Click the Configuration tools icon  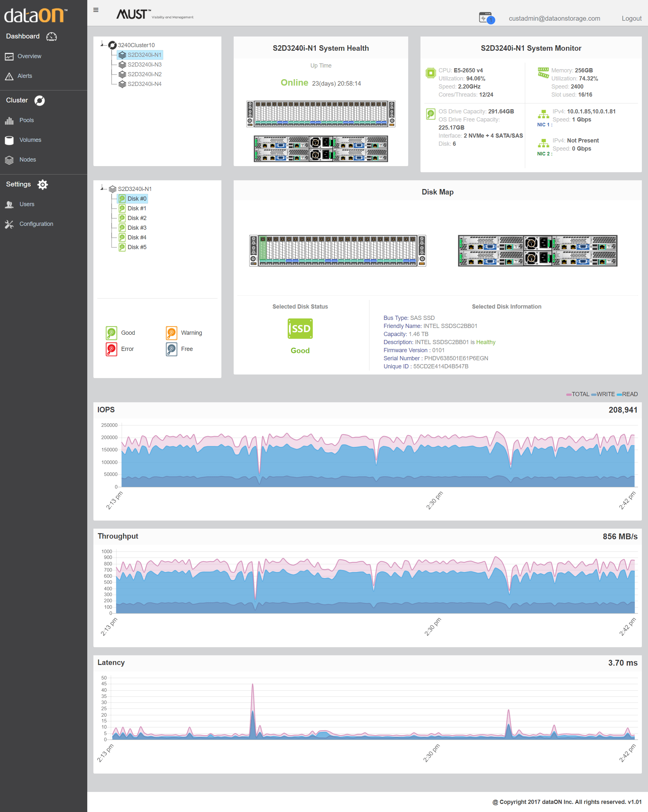tap(9, 224)
